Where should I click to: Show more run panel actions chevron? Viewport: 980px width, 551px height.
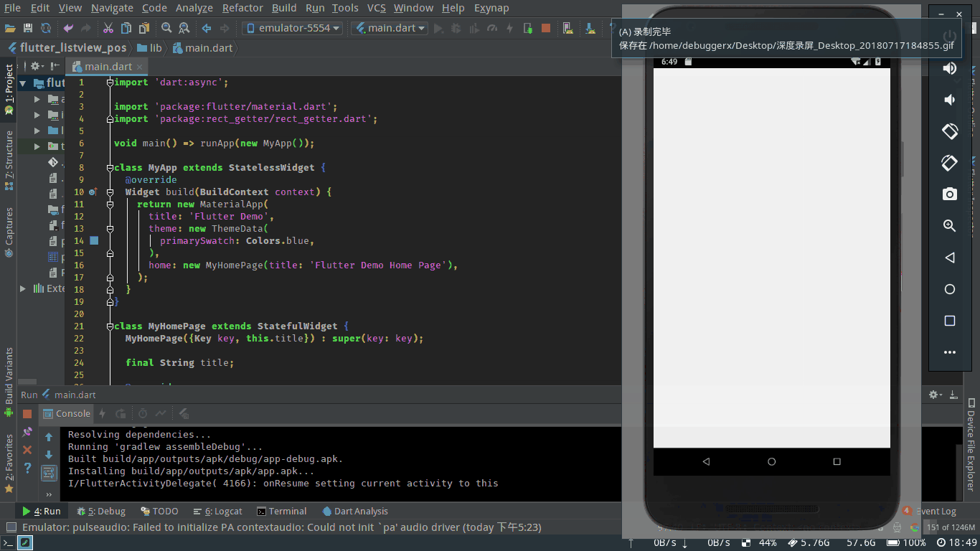pos(49,494)
